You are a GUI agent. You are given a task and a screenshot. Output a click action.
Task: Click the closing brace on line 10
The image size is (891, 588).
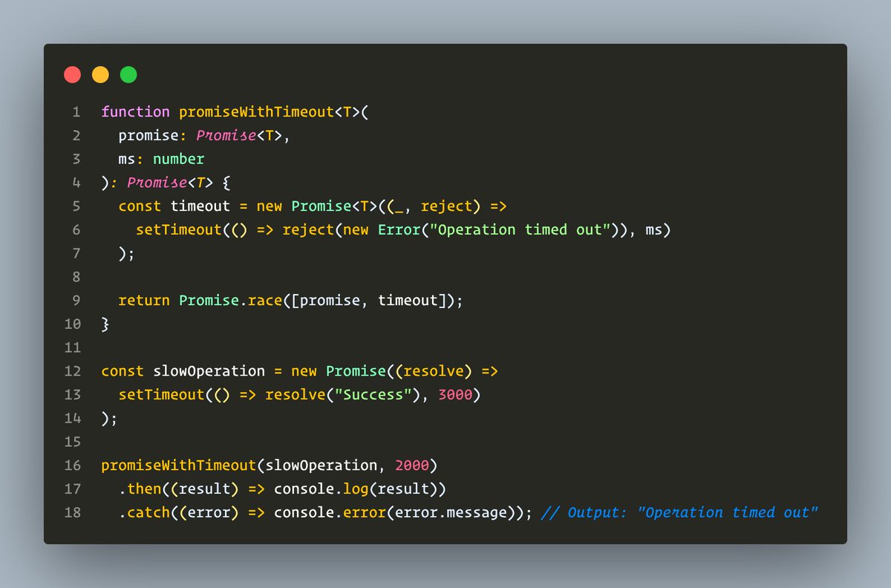click(105, 324)
